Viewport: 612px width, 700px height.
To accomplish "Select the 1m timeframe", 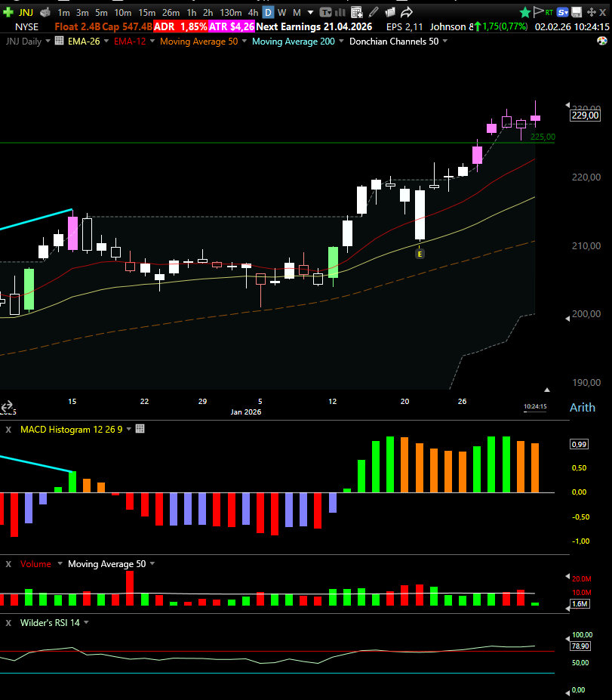I will [64, 13].
